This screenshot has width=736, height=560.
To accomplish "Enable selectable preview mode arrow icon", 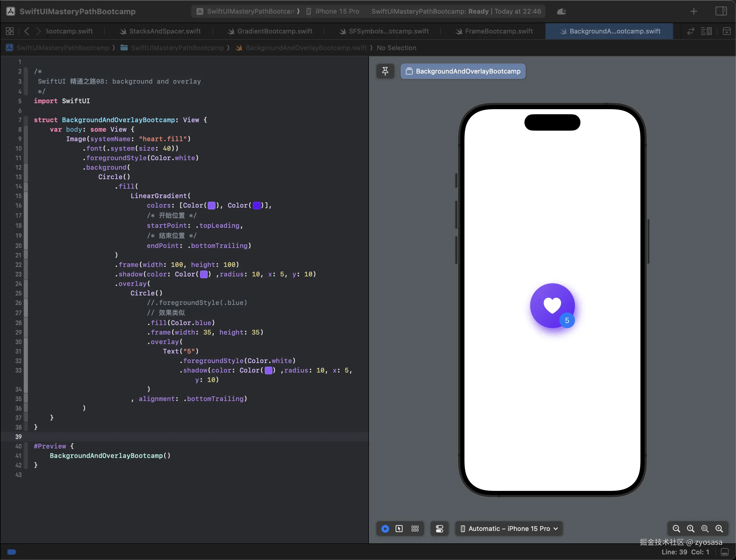I will (399, 529).
